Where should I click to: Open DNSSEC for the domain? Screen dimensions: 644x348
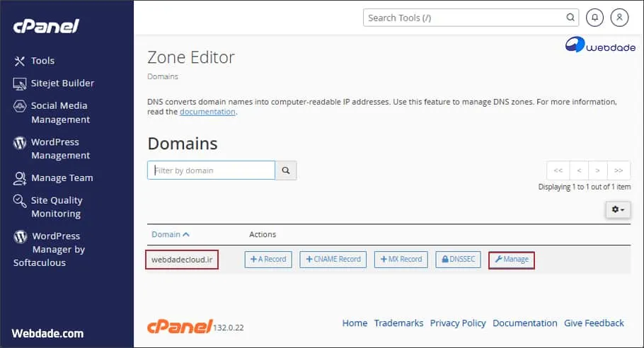[459, 260]
